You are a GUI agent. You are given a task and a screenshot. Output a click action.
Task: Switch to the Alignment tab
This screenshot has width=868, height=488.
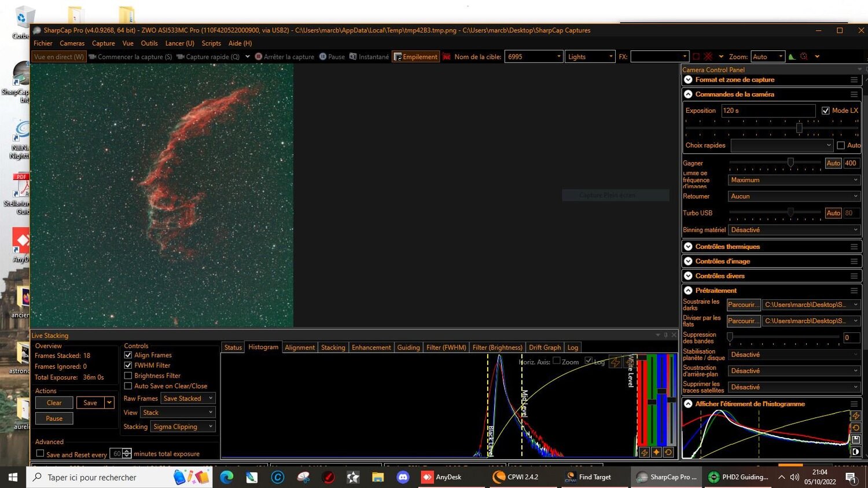[x=300, y=347]
